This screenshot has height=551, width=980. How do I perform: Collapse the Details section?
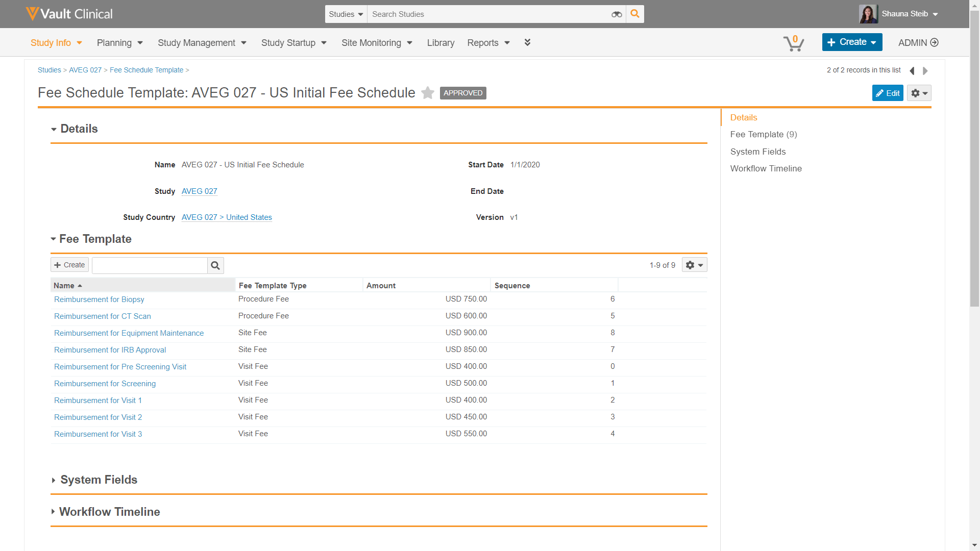coord(54,129)
